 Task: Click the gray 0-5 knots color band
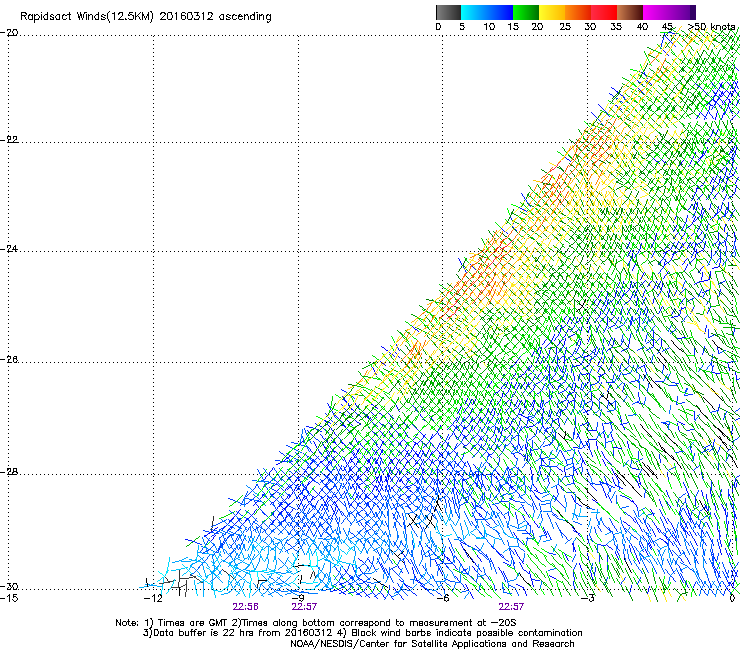pyautogui.click(x=448, y=12)
